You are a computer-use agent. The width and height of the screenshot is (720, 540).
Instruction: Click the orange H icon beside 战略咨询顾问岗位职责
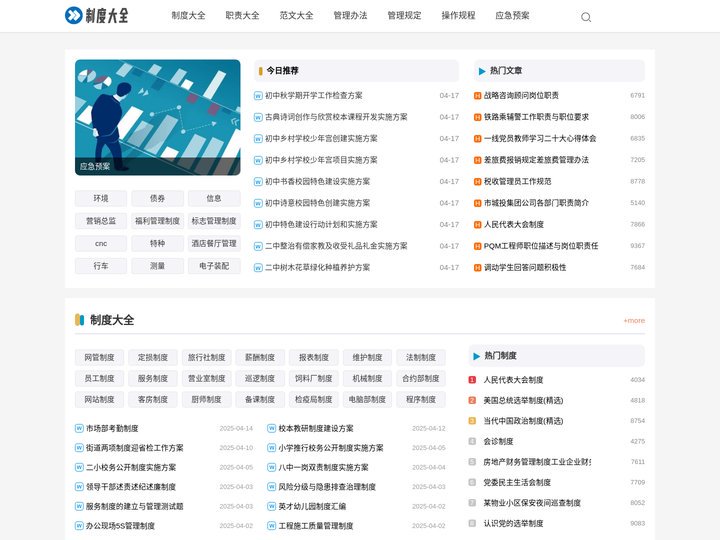pyautogui.click(x=478, y=96)
